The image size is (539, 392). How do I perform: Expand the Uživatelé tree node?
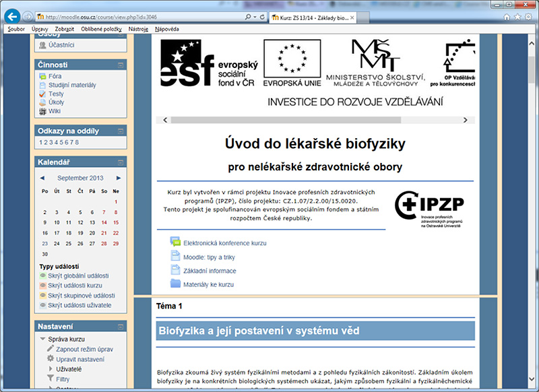click(51, 368)
